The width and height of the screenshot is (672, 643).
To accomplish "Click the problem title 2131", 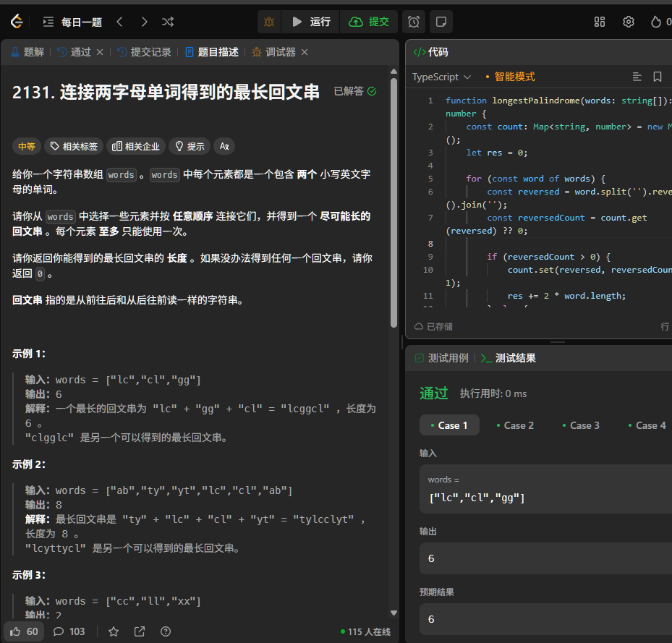I will coord(166,92).
